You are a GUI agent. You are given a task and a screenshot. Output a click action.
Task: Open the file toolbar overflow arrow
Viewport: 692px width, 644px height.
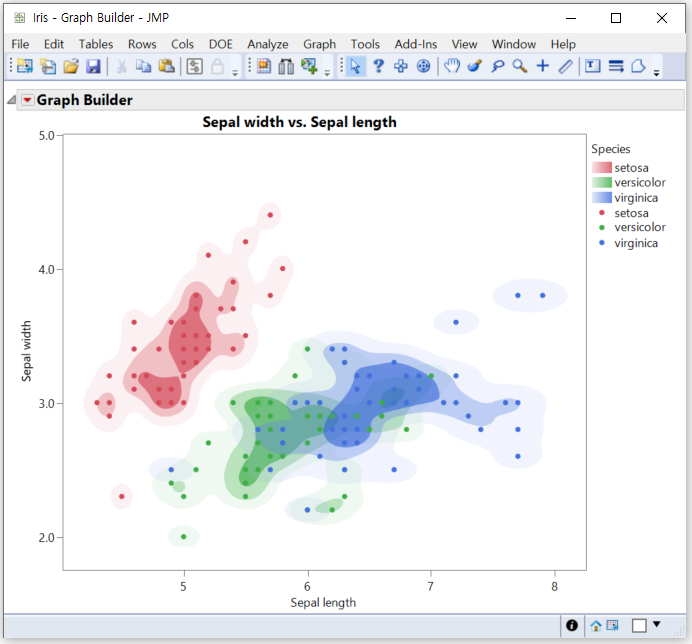pyautogui.click(x=235, y=73)
